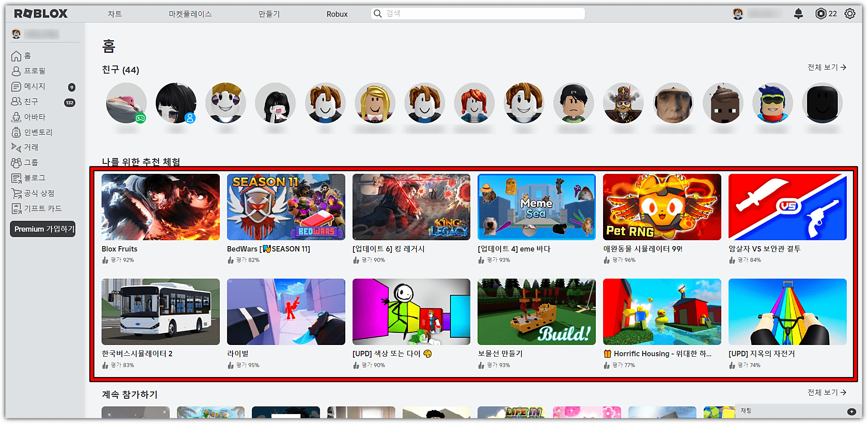The height and width of the screenshot is (424, 868).
Task: Open the 라이벌 game thumbnail
Action: pyautogui.click(x=286, y=312)
